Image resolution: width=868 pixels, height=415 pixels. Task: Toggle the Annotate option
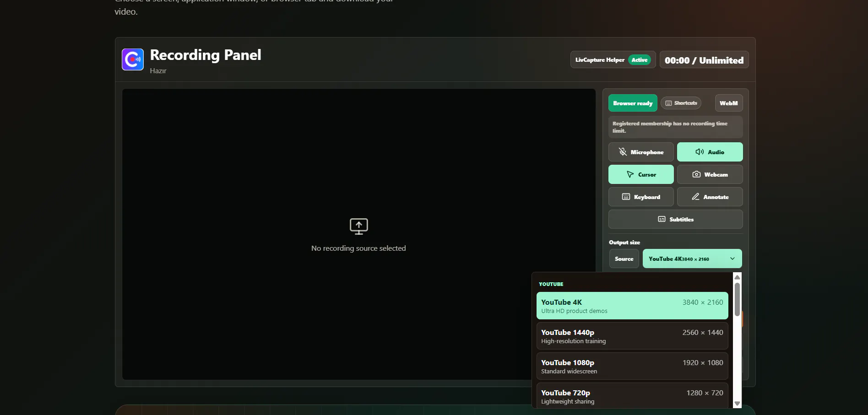(710, 197)
